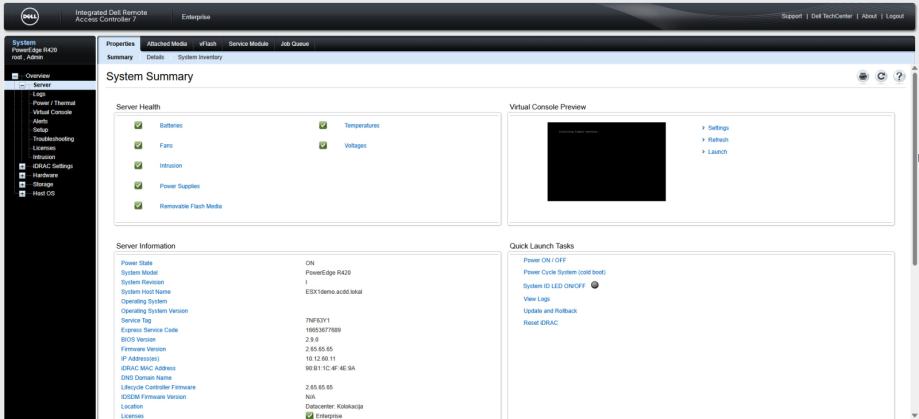Click the Service Tag label link
This screenshot has width=919, height=419.
point(136,321)
